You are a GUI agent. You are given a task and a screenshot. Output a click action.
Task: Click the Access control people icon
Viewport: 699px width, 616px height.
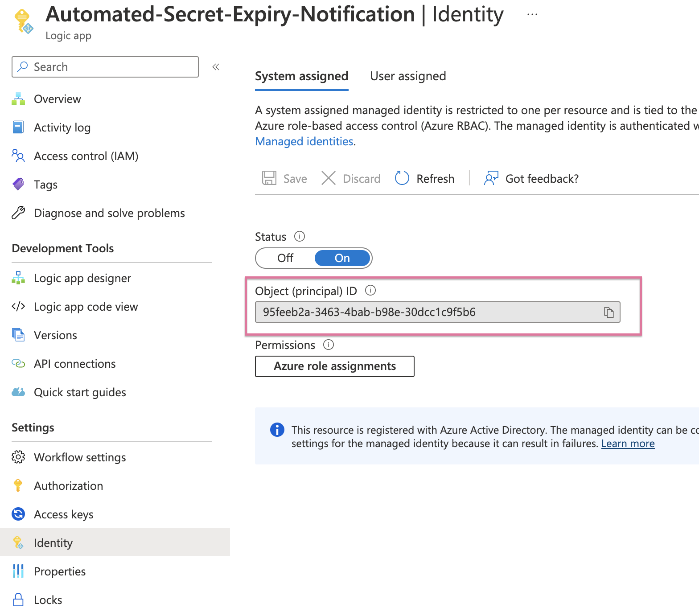tap(18, 156)
